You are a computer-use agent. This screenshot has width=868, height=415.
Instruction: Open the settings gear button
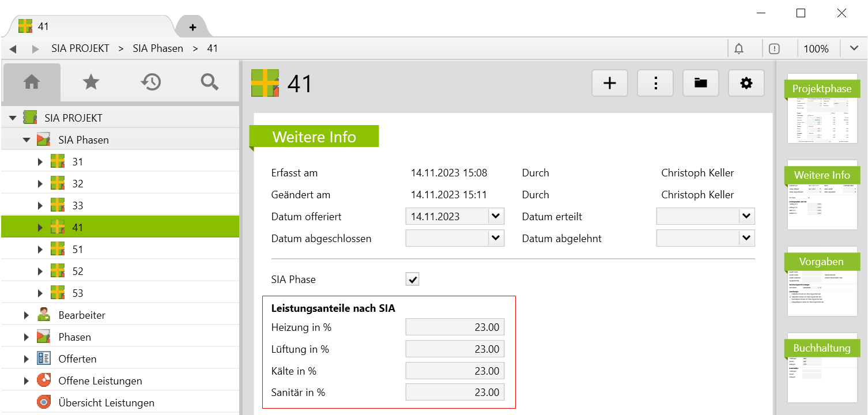tap(746, 84)
